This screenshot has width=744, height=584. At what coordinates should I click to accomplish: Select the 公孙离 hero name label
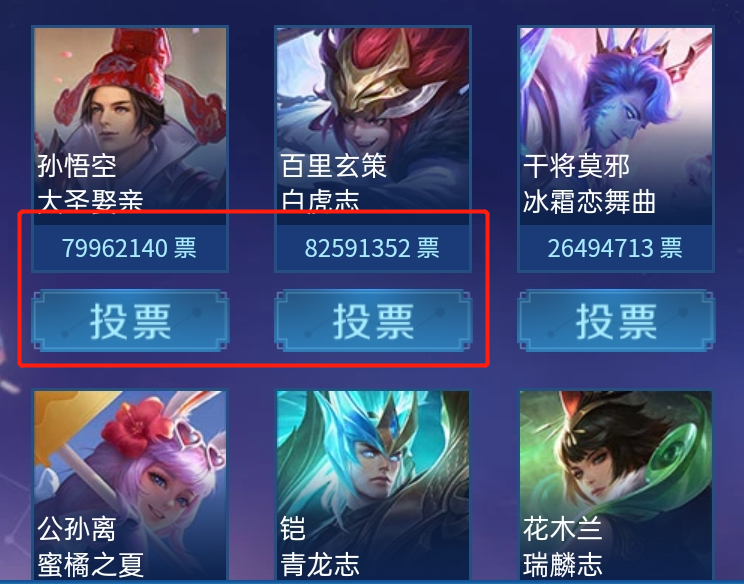(77, 528)
